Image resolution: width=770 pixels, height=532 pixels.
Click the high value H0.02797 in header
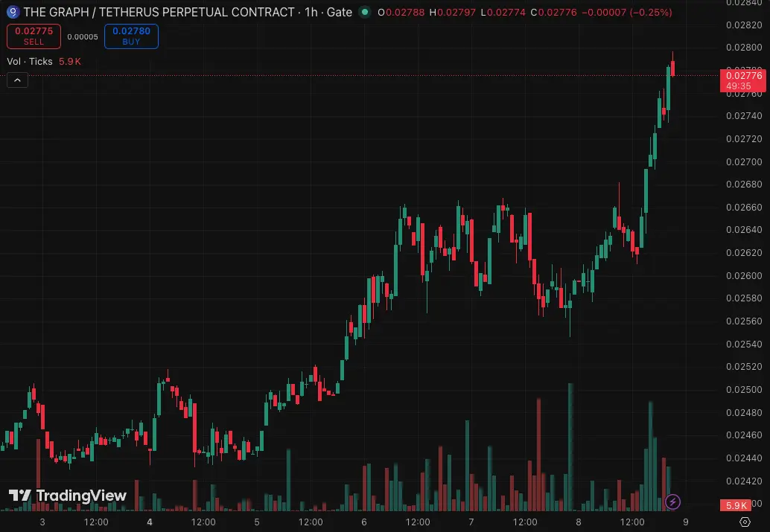(x=452, y=12)
